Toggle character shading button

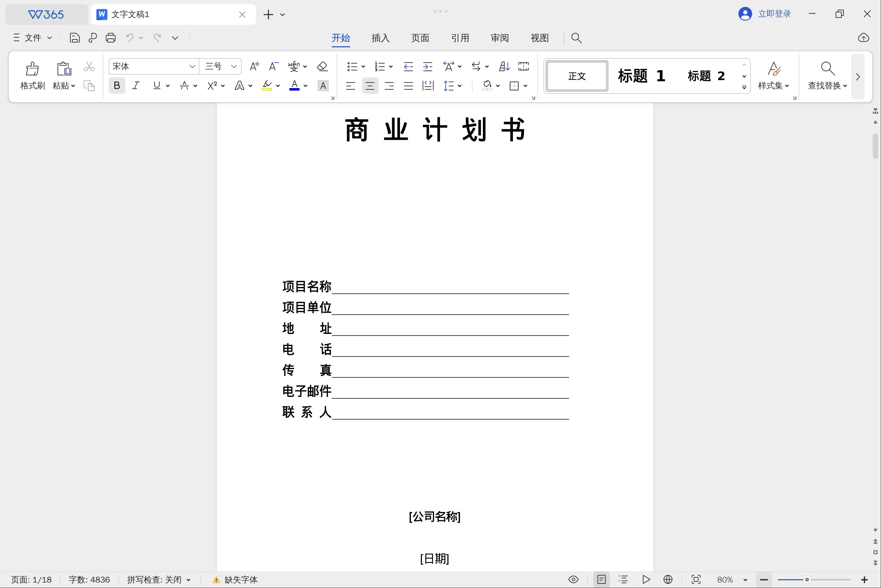pyautogui.click(x=323, y=86)
